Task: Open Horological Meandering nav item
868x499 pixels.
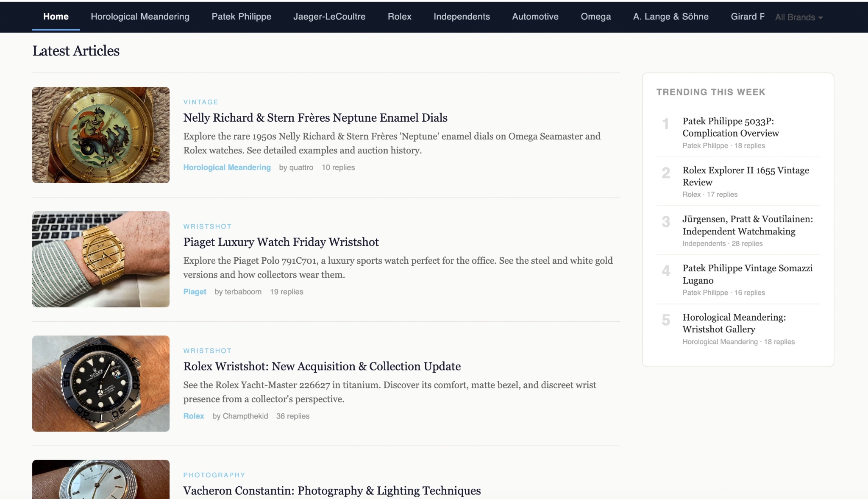Action: point(140,17)
